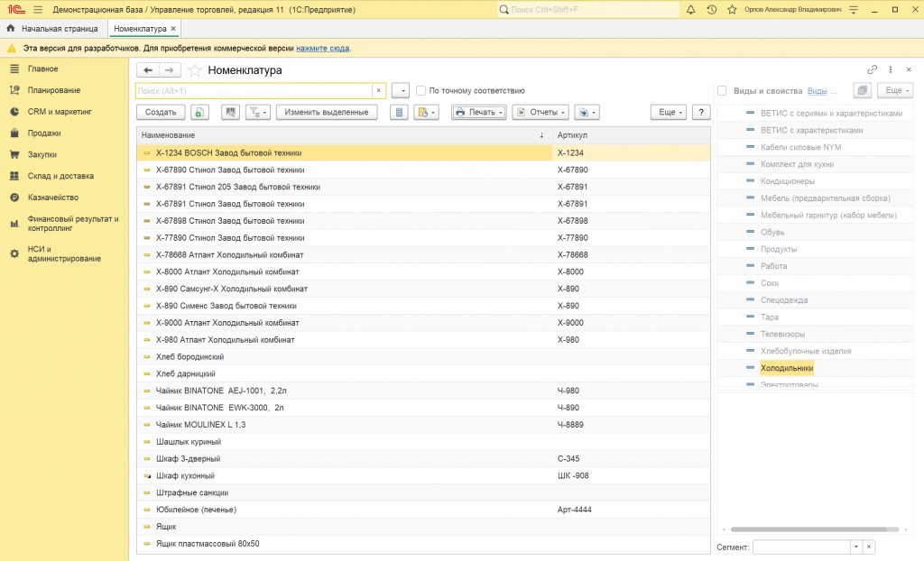
Task: Click the create-by-copying icon next to Создать
Action: tap(199, 113)
